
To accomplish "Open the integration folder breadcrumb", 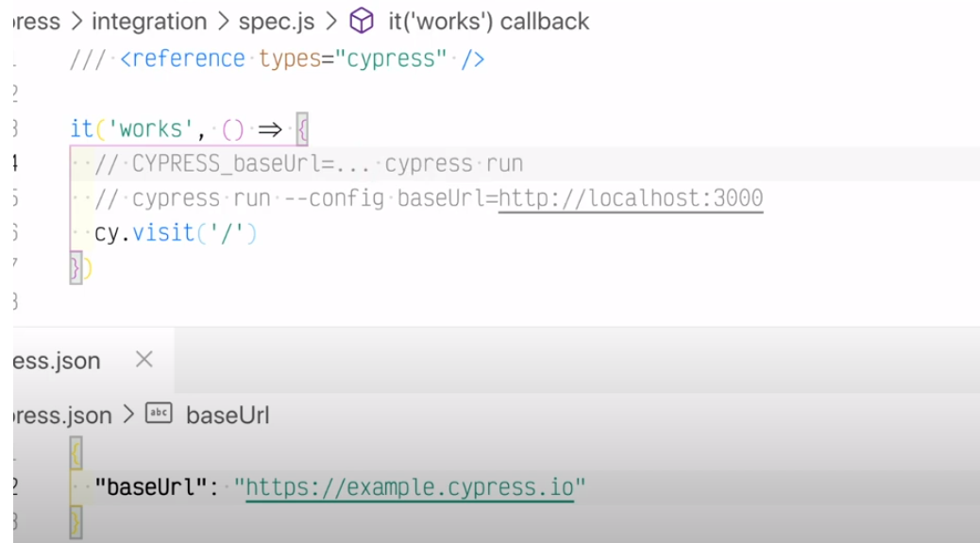I will [149, 21].
